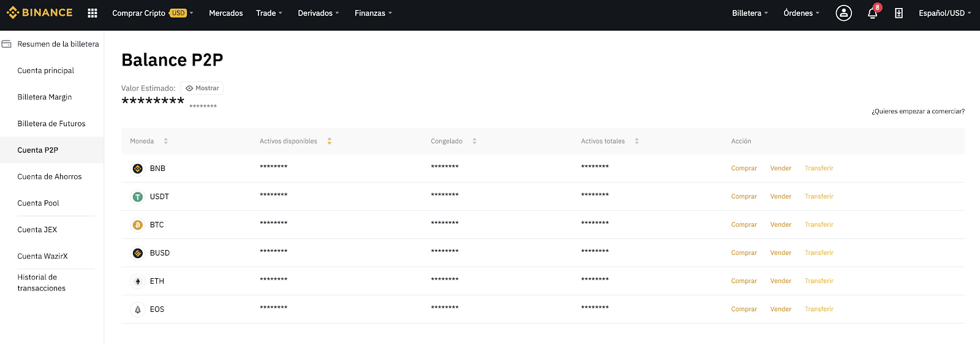Click Comprar in the EOS row
This screenshot has height=345, width=980.
coord(744,309)
